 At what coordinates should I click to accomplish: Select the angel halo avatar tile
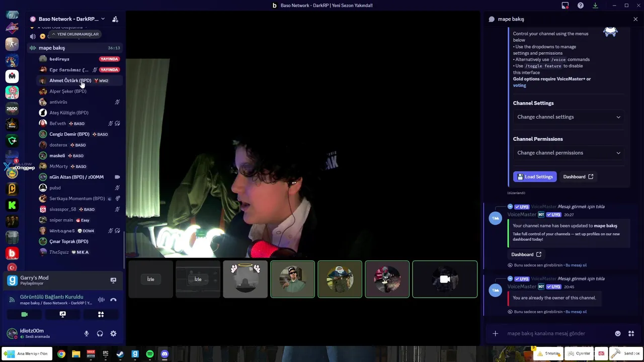coord(245,279)
